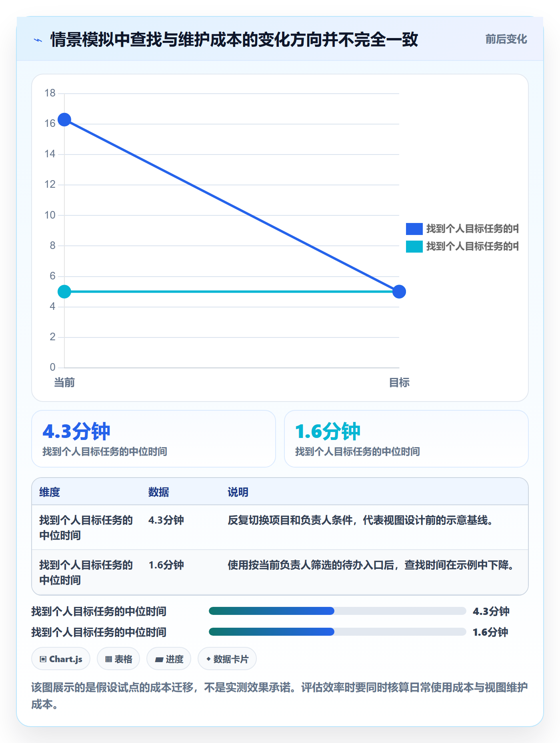Click the 前后变化 label in header
The width and height of the screenshot is (560, 743).
[x=506, y=39]
